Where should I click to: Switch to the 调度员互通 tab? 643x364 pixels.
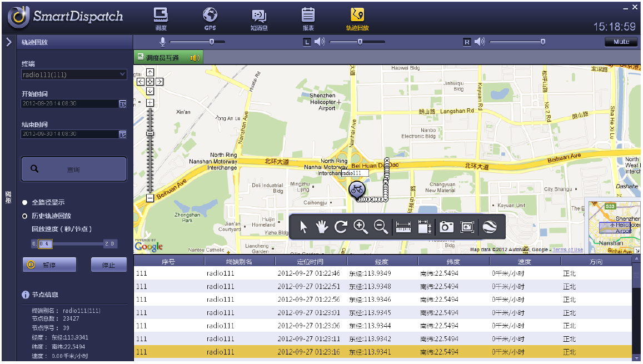(168, 58)
